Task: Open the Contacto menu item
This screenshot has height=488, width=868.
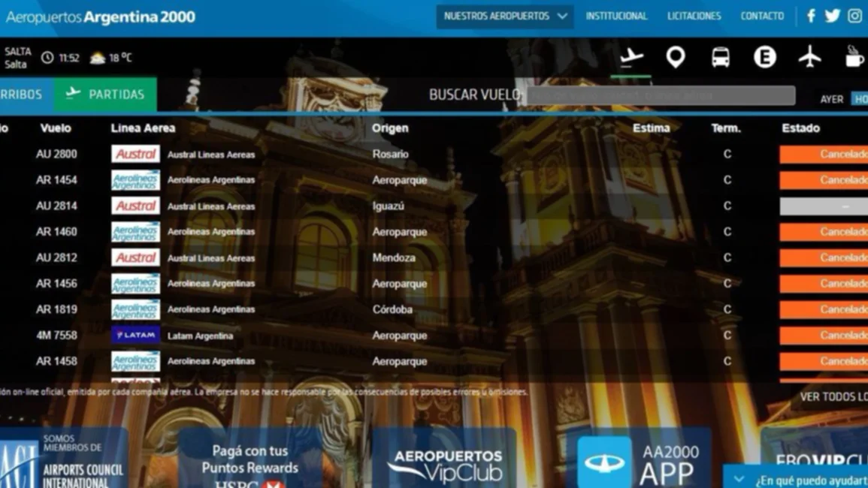Action: pyautogui.click(x=762, y=16)
